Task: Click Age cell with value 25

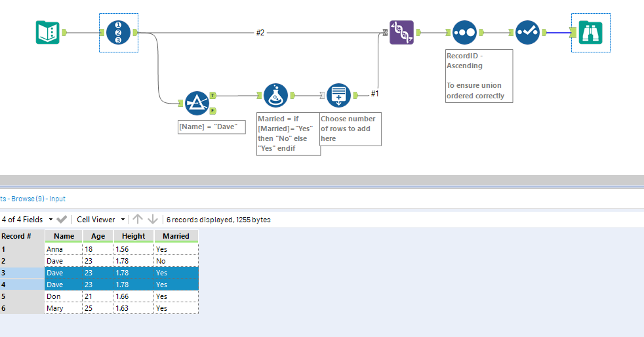Action: pos(98,308)
